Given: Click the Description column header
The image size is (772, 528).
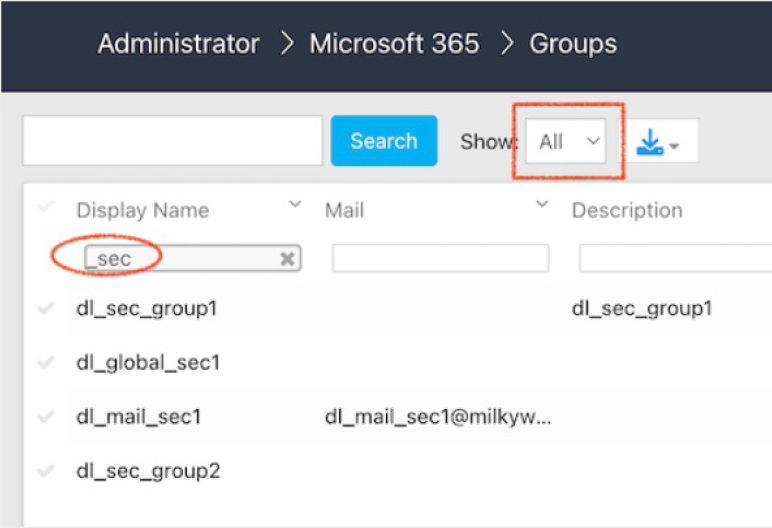Looking at the screenshot, I should click(x=627, y=211).
